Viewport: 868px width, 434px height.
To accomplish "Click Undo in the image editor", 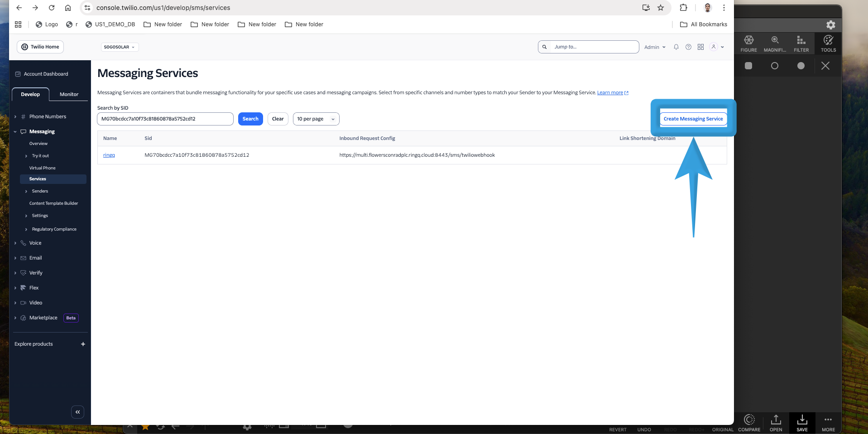I will tap(644, 429).
